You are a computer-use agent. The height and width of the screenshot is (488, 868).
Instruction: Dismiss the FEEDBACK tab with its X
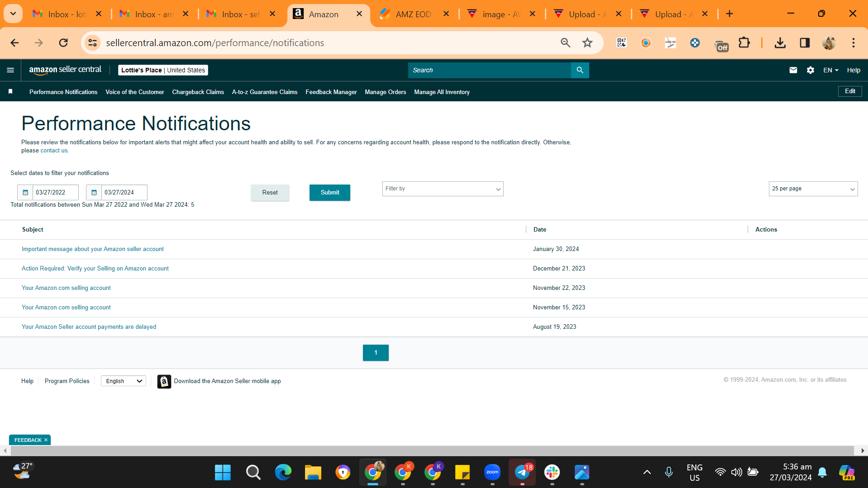coord(46,440)
